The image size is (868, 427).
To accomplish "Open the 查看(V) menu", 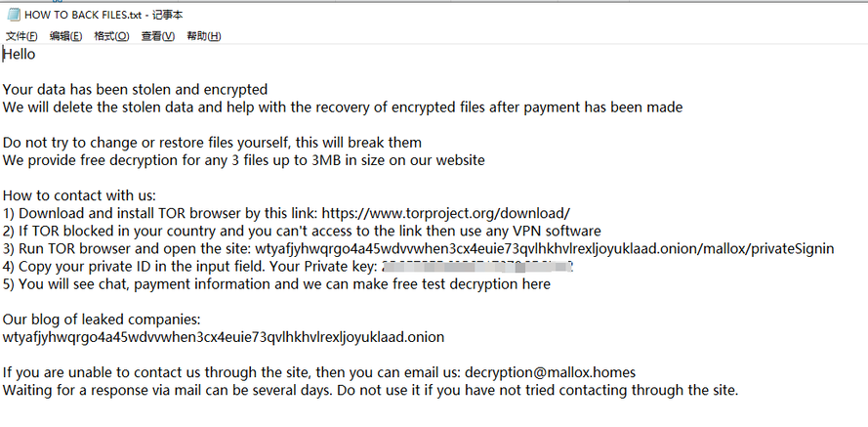I will 157,36.
